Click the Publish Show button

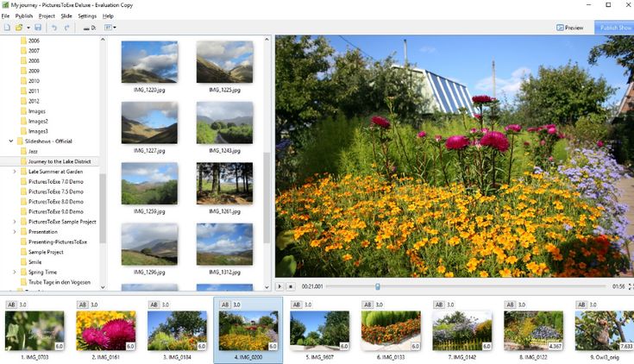615,28
